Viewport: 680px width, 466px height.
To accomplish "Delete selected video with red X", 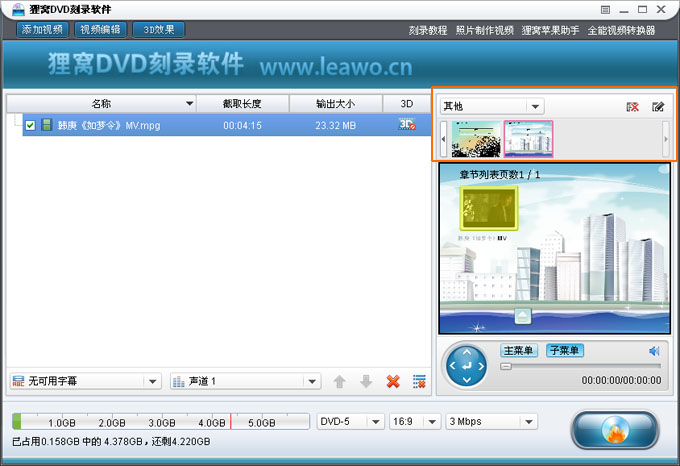I will coord(393,381).
